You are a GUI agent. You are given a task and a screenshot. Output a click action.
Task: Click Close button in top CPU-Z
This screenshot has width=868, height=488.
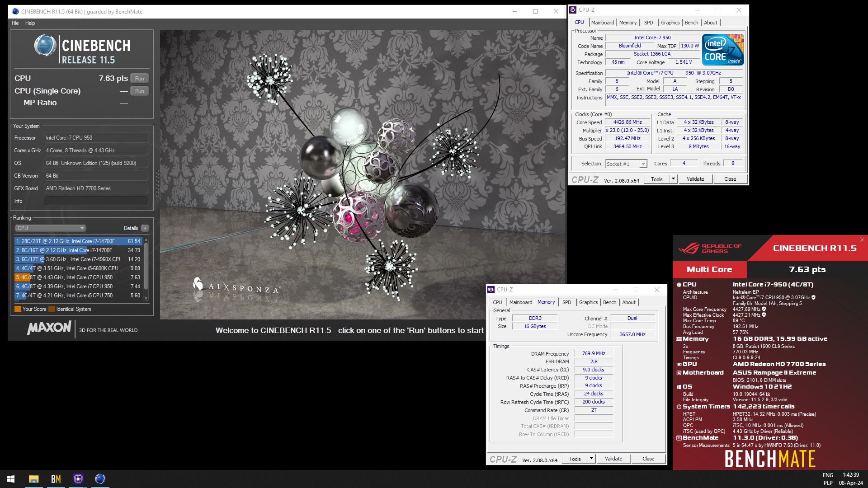(730, 179)
